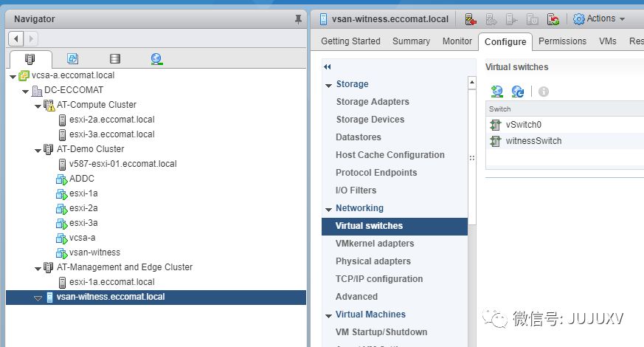The height and width of the screenshot is (347, 644).
Task: Collapse DC-ECCOMAT datacenter node
Action: (26, 92)
